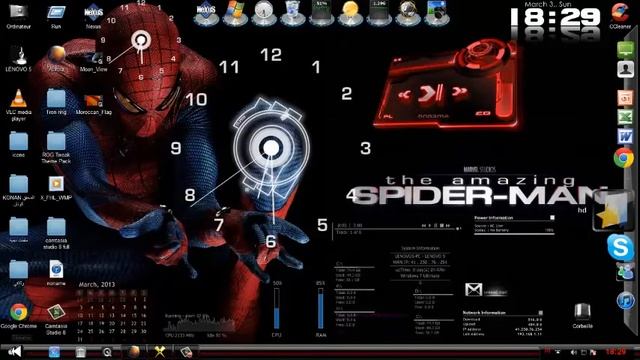Click the EQ button on red player
The height and width of the screenshot is (360, 640).
click(483, 113)
